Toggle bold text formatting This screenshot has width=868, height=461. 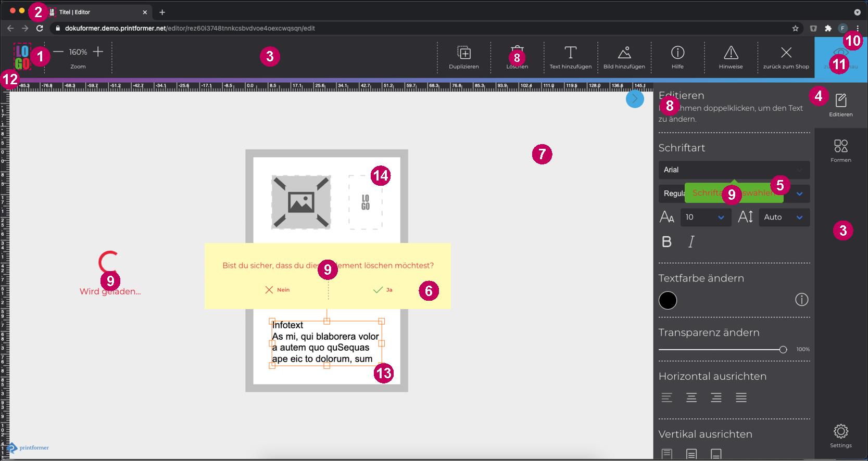click(x=666, y=242)
